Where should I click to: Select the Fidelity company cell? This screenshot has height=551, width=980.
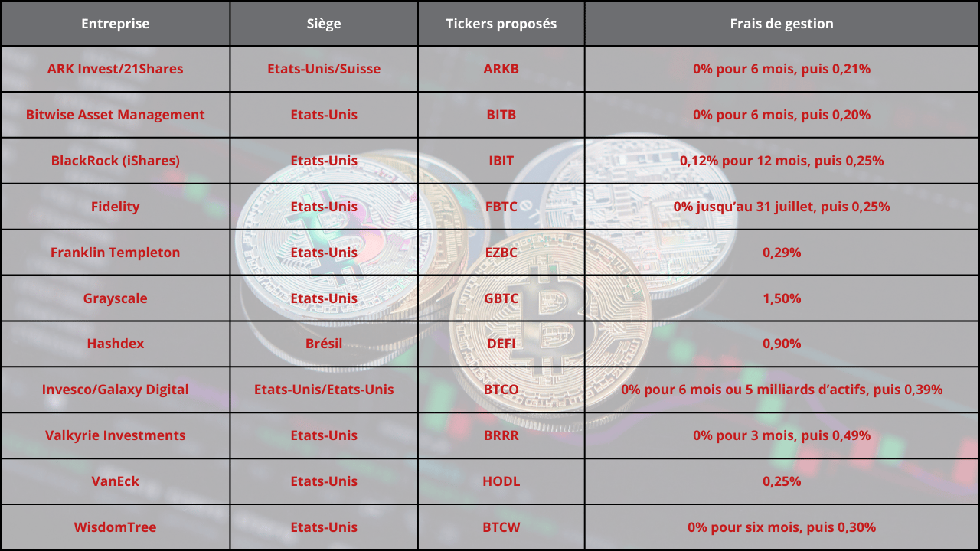(x=115, y=207)
